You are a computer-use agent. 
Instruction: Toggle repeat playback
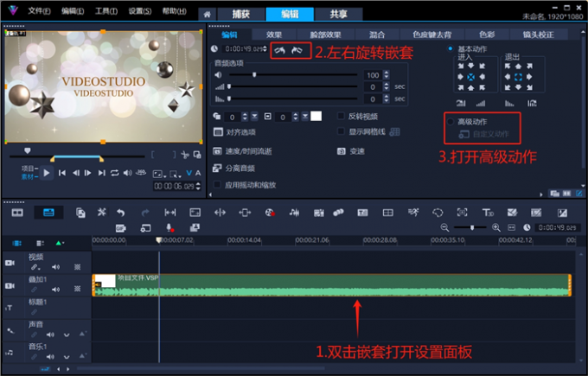click(115, 173)
